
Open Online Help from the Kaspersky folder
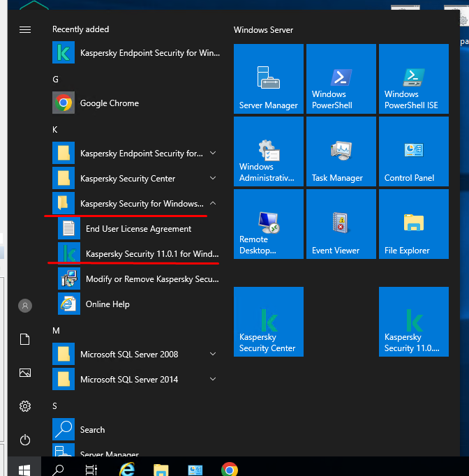click(x=107, y=304)
